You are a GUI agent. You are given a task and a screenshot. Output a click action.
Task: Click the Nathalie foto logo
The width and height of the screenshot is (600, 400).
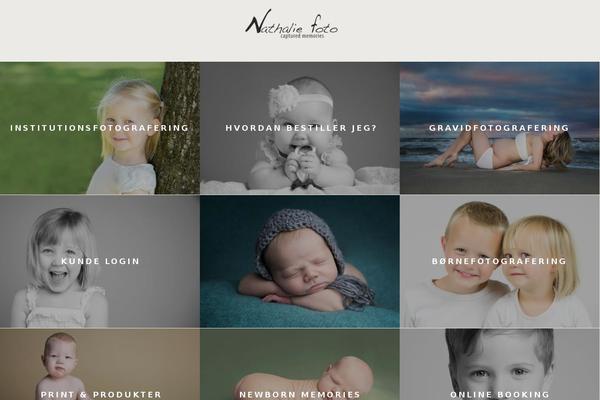[292, 24]
